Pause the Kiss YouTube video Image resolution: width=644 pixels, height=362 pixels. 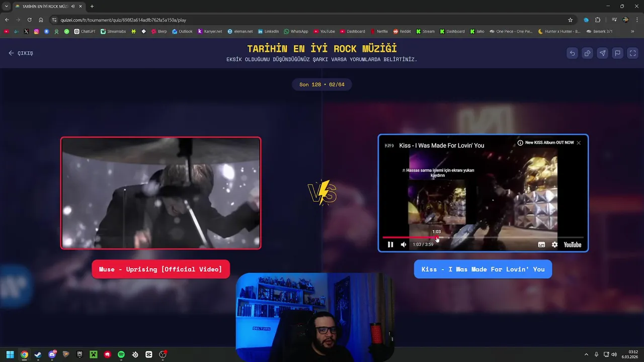pos(390,245)
